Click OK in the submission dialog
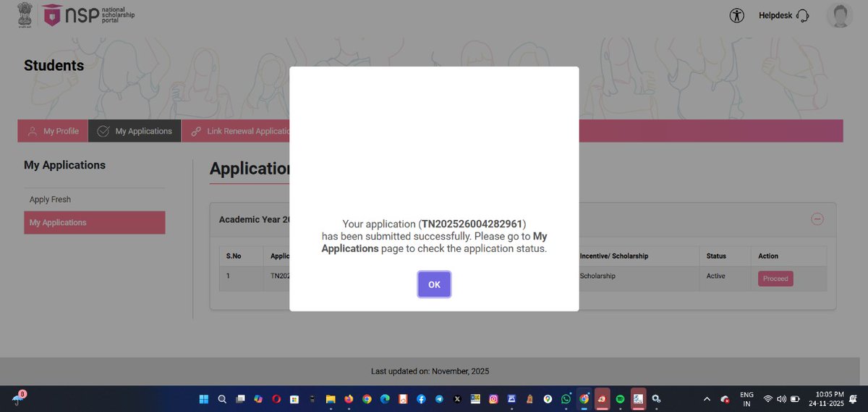This screenshot has width=868, height=412. [434, 285]
